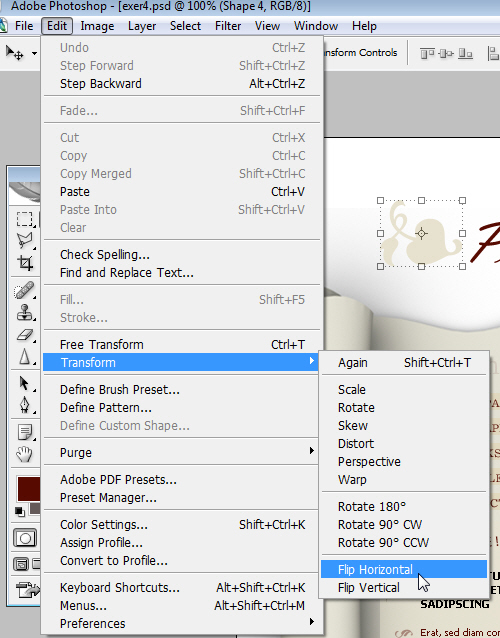Image resolution: width=500 pixels, height=638 pixels.
Task: Click the Align bottom edges icon
Action: [x=465, y=53]
